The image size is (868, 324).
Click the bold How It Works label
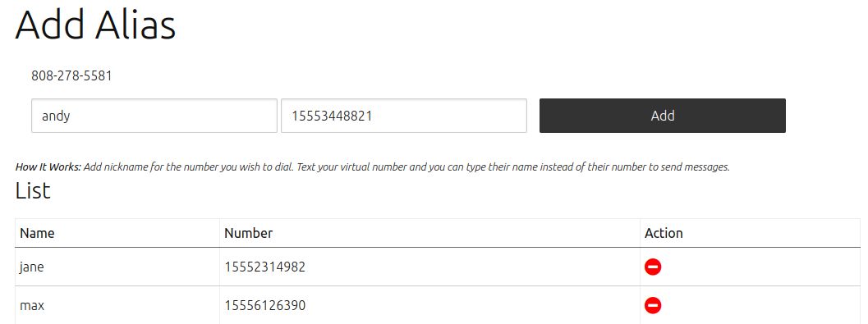(x=48, y=167)
